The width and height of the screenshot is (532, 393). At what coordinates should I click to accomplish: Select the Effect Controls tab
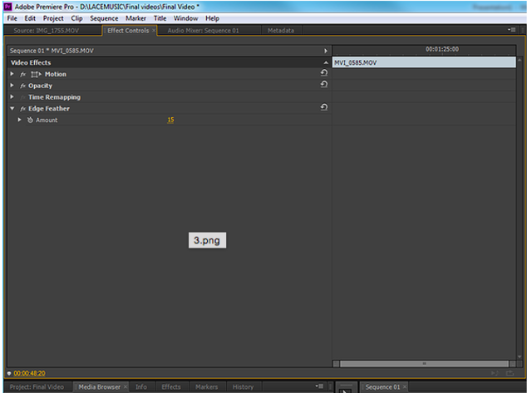tap(128, 31)
